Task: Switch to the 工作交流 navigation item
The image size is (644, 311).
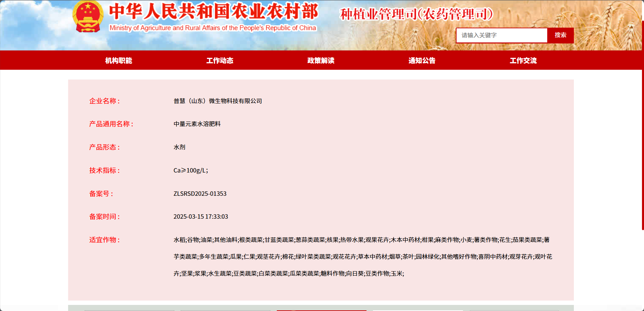Action: [x=523, y=61]
